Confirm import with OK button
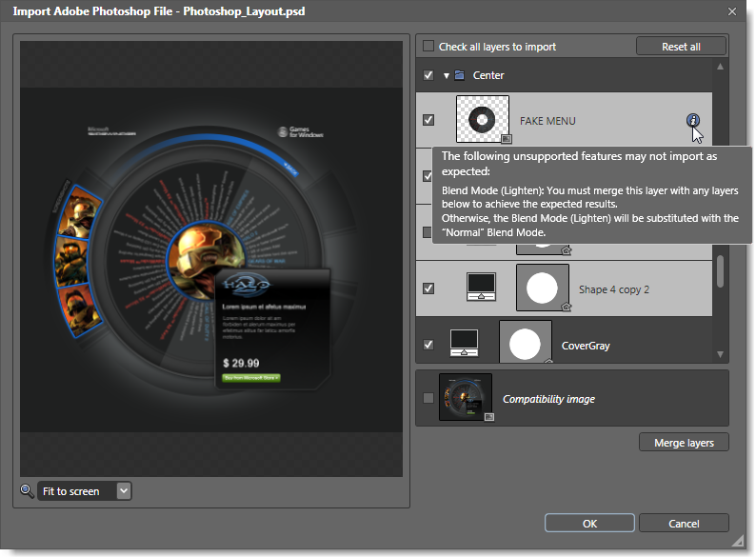Image resolution: width=756 pixels, height=557 pixels. pyautogui.click(x=589, y=524)
